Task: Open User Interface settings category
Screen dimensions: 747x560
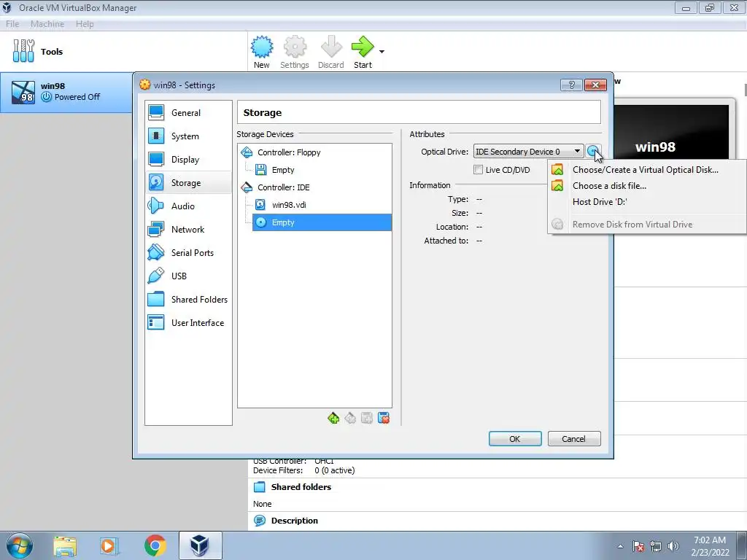Action: point(189,323)
